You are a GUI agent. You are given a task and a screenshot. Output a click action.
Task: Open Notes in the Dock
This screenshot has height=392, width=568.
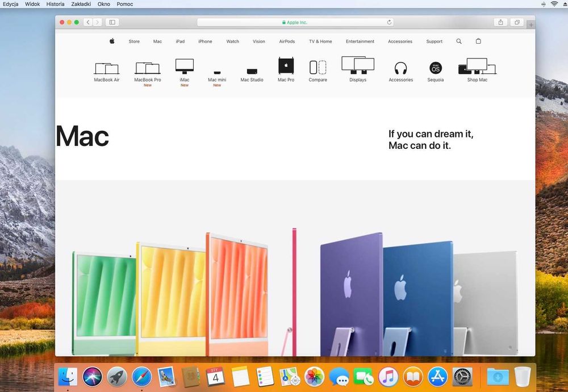(240, 377)
